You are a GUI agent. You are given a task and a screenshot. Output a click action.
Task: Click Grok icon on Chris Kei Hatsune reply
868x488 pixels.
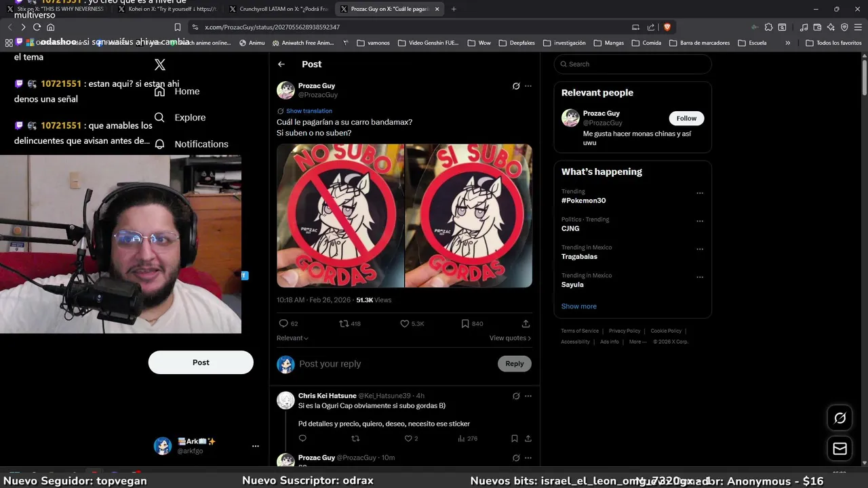click(x=516, y=396)
